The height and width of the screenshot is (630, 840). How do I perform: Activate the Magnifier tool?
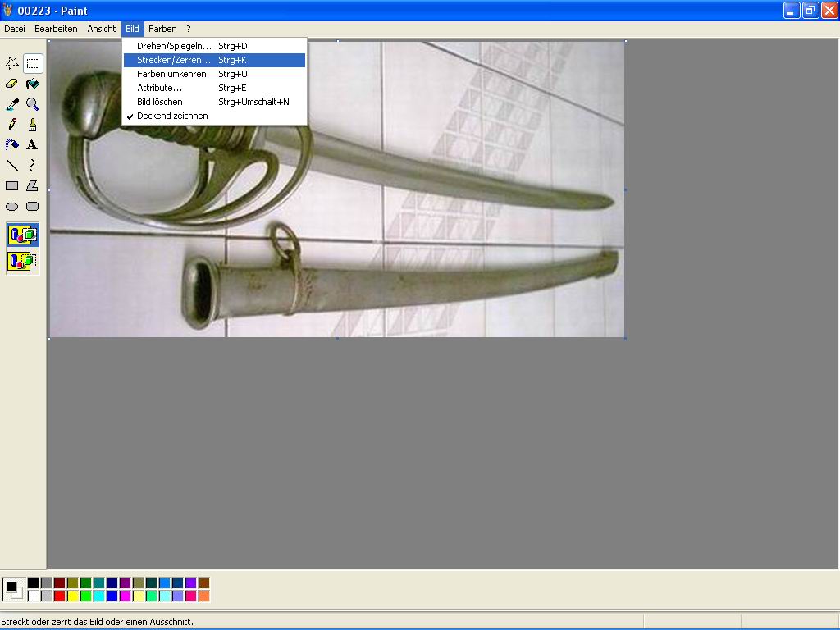point(32,104)
